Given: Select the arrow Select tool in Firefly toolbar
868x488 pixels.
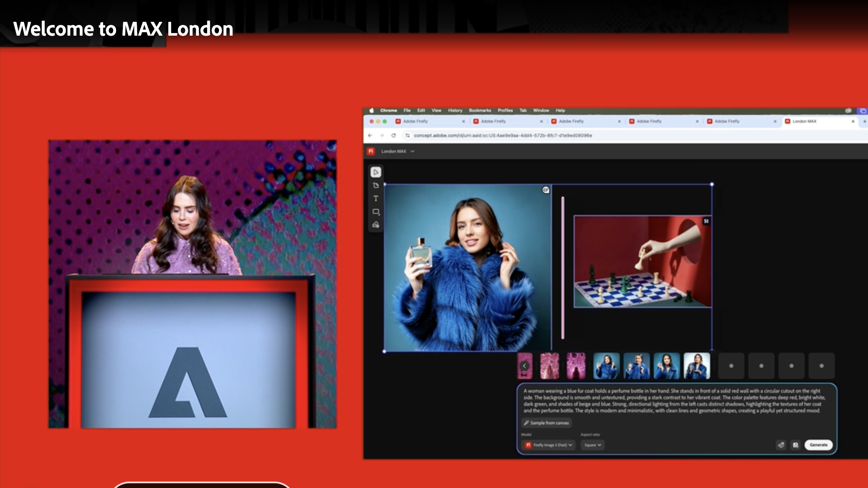Looking at the screenshot, I should point(376,172).
